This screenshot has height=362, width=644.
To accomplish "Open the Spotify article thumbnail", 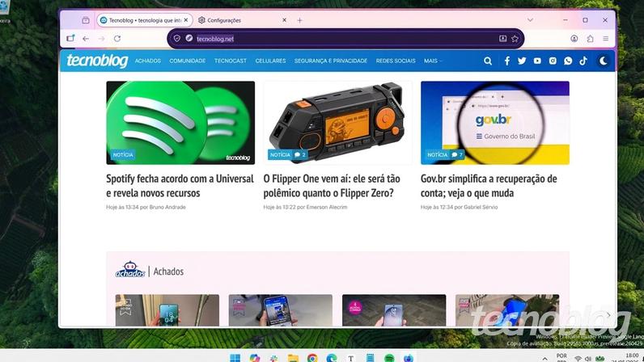I will pyautogui.click(x=180, y=123).
